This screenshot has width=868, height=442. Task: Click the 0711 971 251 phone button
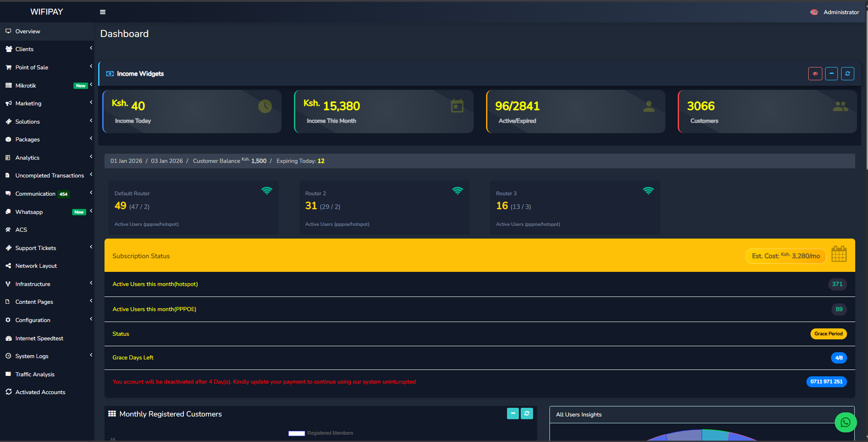pos(826,382)
